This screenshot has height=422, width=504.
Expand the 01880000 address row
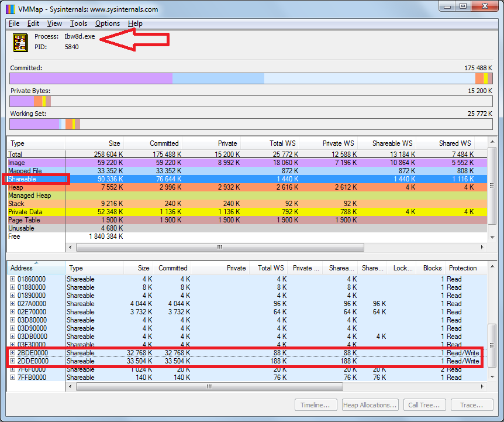pos(12,287)
